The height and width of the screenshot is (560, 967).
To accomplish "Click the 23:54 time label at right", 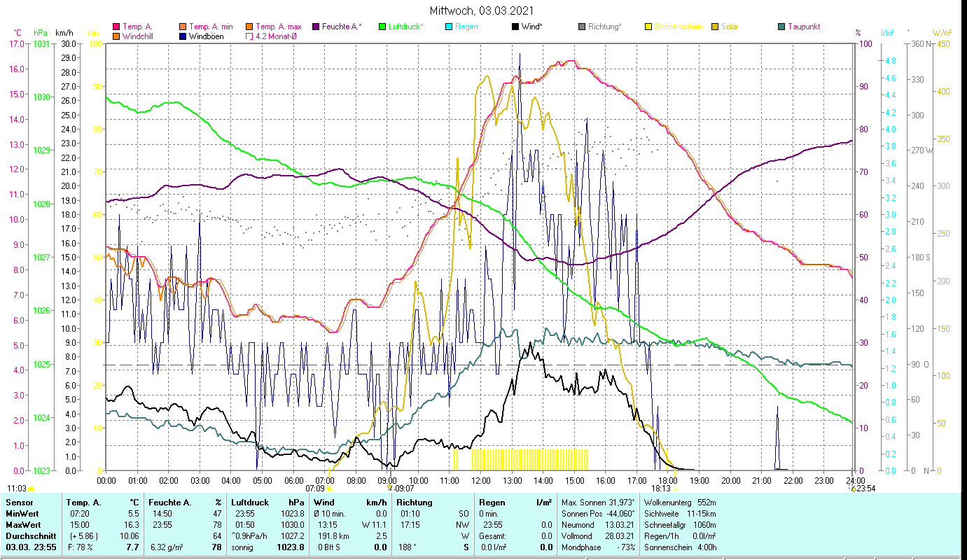I will pos(865,489).
